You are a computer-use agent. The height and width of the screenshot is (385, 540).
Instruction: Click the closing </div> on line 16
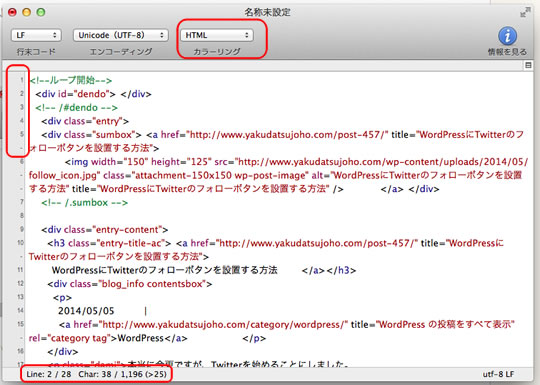coord(63,352)
